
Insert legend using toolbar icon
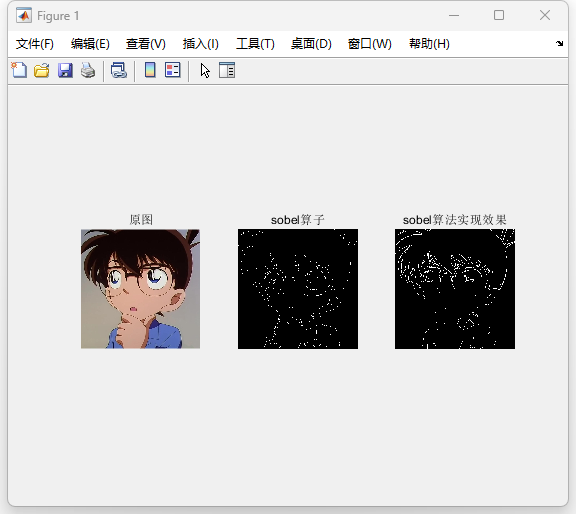173,70
